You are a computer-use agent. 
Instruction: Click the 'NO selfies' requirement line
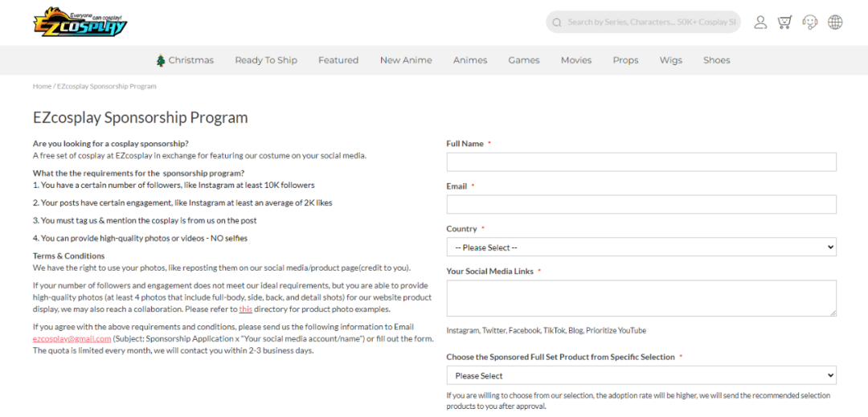pyautogui.click(x=140, y=239)
